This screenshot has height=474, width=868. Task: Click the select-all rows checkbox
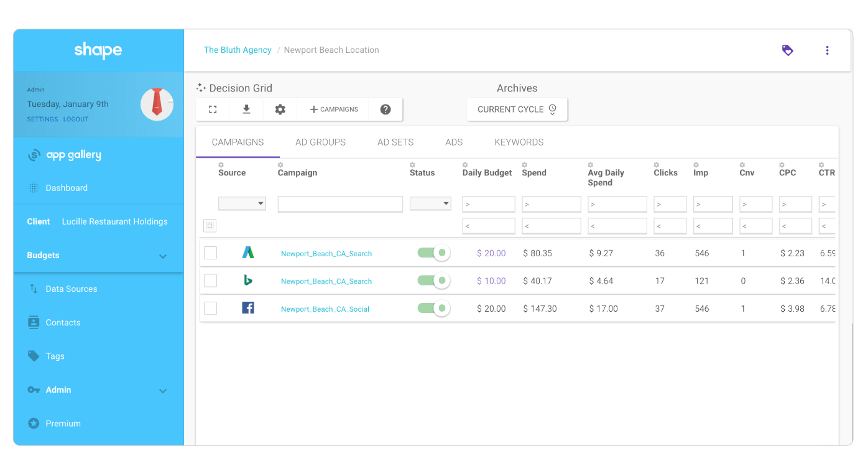[210, 226]
